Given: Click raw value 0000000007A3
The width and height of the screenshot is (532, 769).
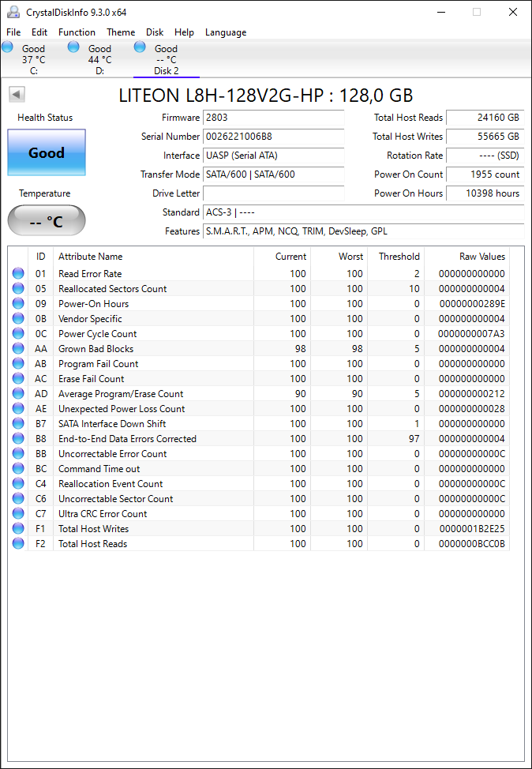Looking at the screenshot, I should (472, 333).
